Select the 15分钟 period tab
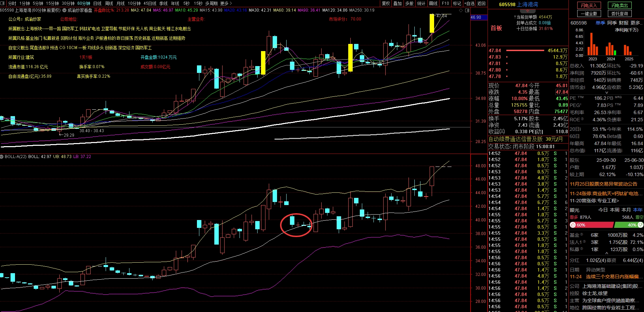 coord(52,3)
